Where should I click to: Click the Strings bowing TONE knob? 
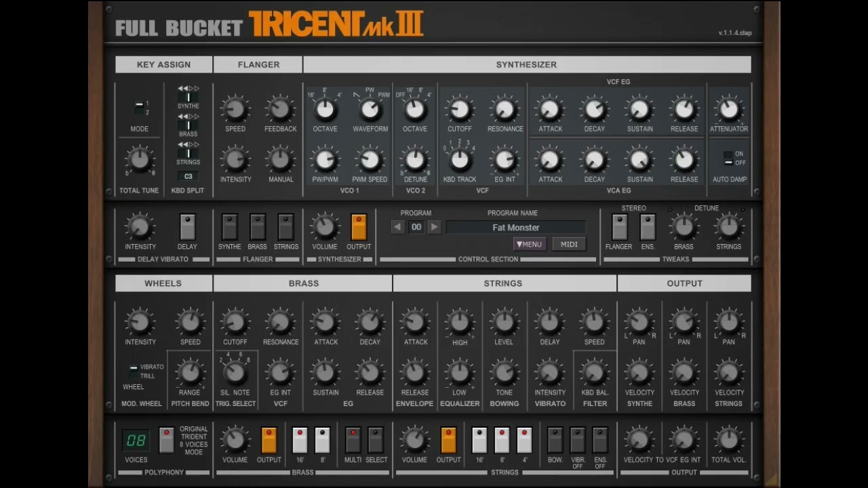point(505,373)
